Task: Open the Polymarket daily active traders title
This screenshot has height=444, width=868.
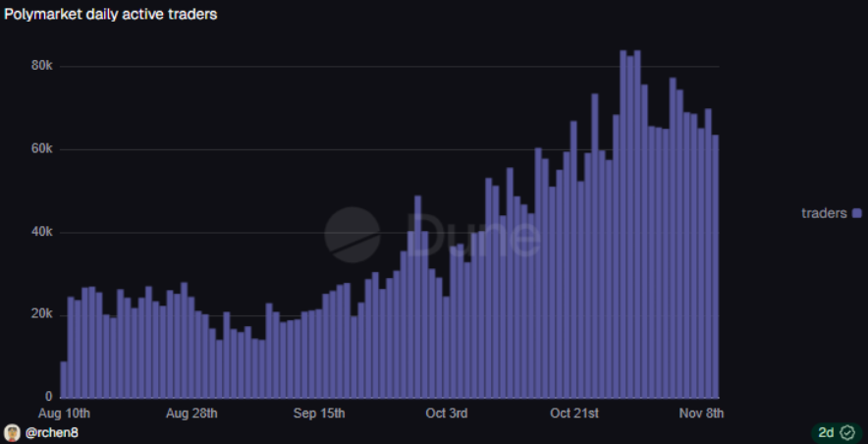Action: point(111,15)
